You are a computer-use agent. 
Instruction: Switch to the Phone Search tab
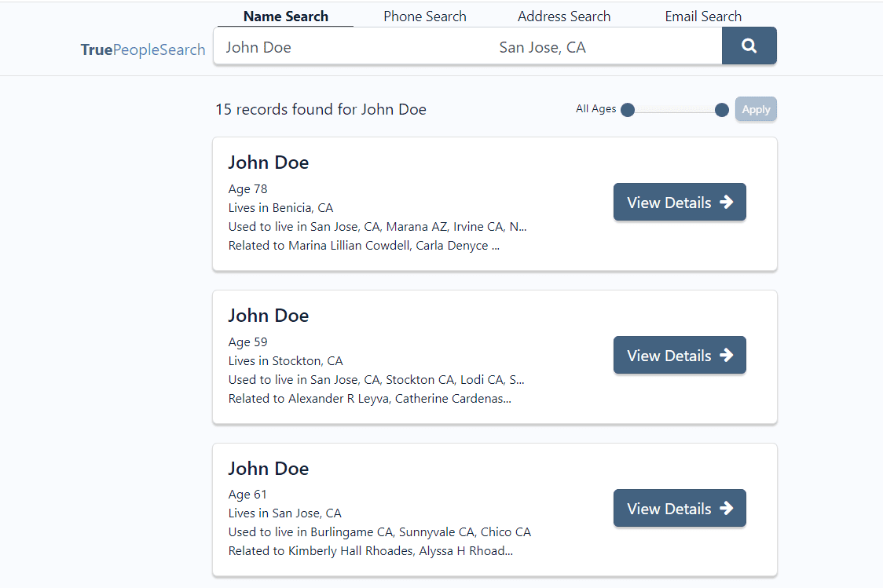click(x=425, y=16)
